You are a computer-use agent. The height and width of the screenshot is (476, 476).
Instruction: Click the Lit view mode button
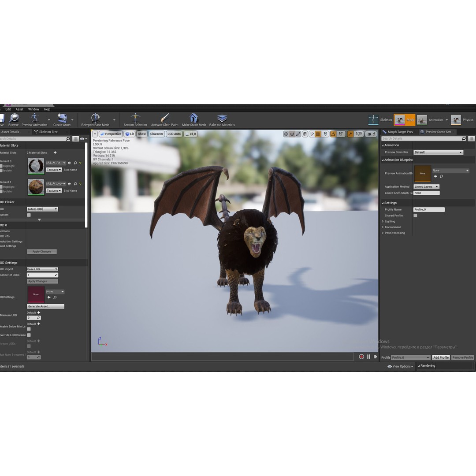tap(130, 134)
